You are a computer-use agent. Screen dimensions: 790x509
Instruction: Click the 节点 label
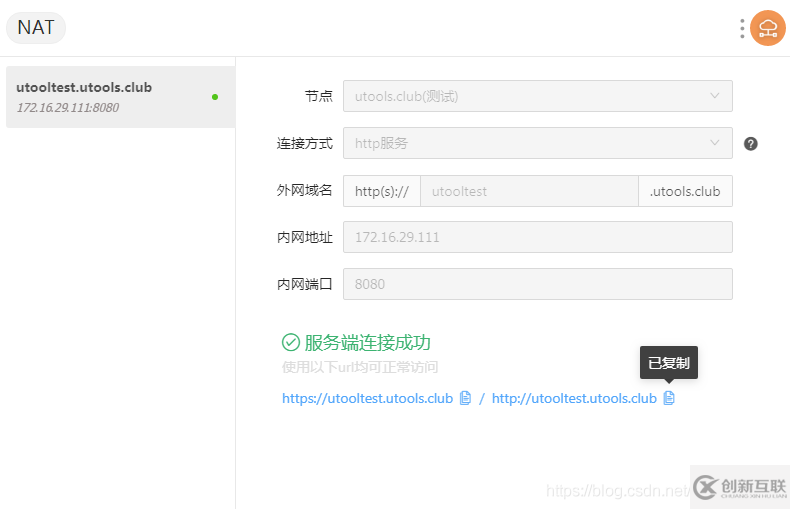coord(319,96)
